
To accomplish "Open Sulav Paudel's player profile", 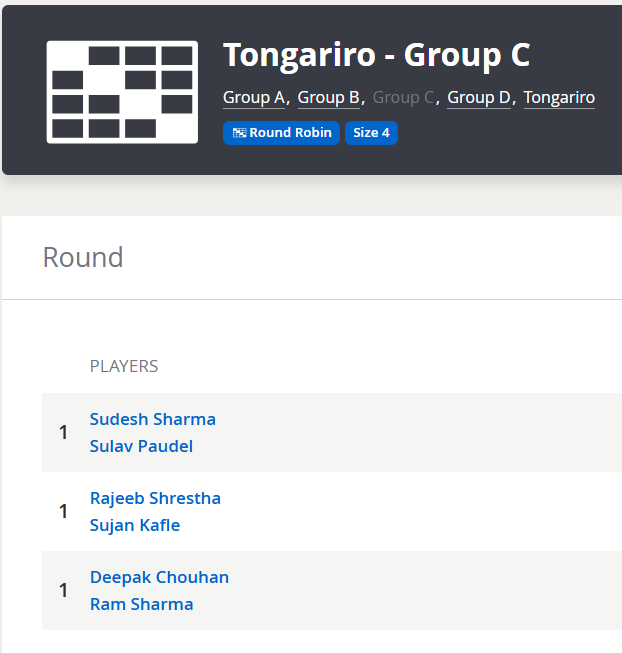I will [x=141, y=446].
